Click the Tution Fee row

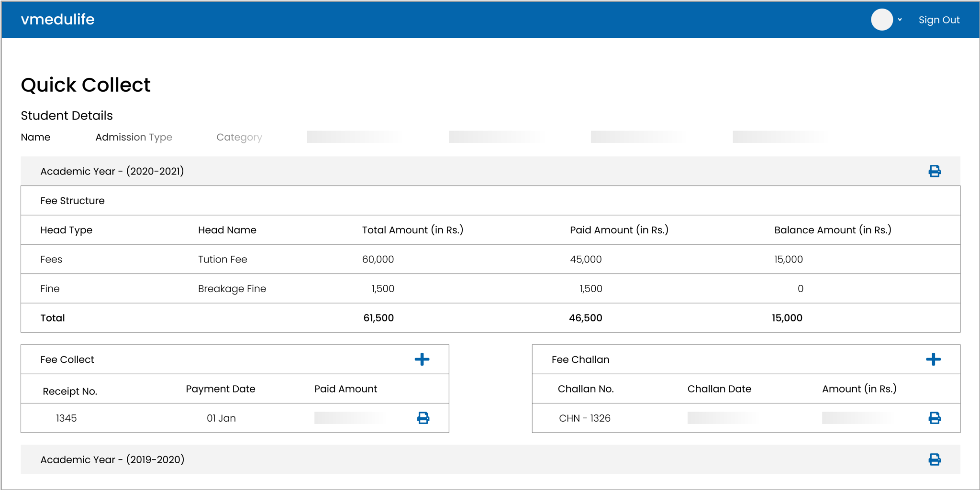(222, 259)
